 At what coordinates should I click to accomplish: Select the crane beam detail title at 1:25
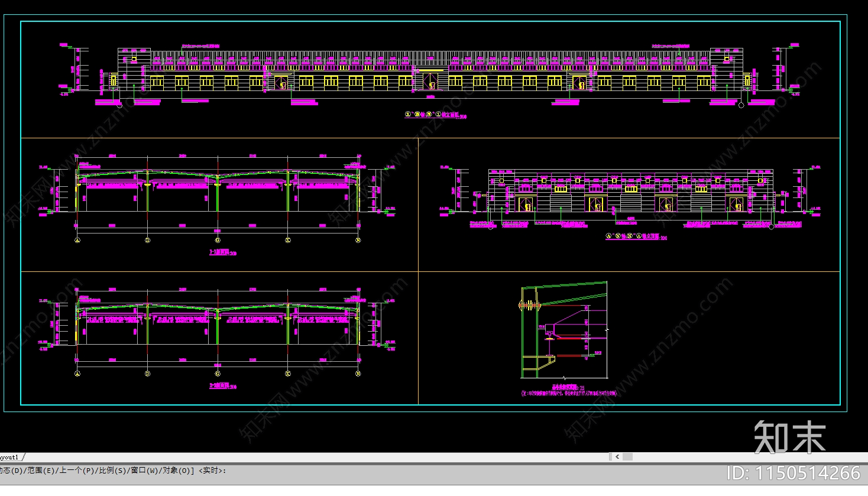click(x=568, y=388)
